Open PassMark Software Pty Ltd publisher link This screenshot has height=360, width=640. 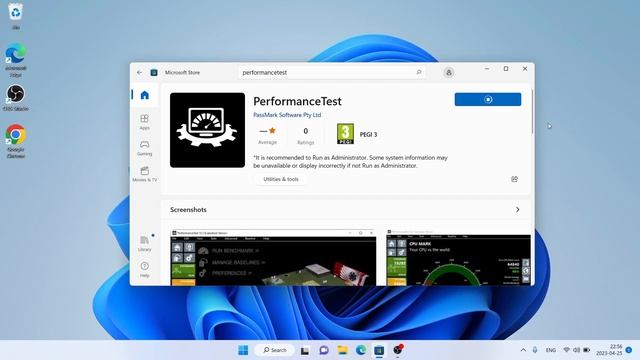coord(287,115)
